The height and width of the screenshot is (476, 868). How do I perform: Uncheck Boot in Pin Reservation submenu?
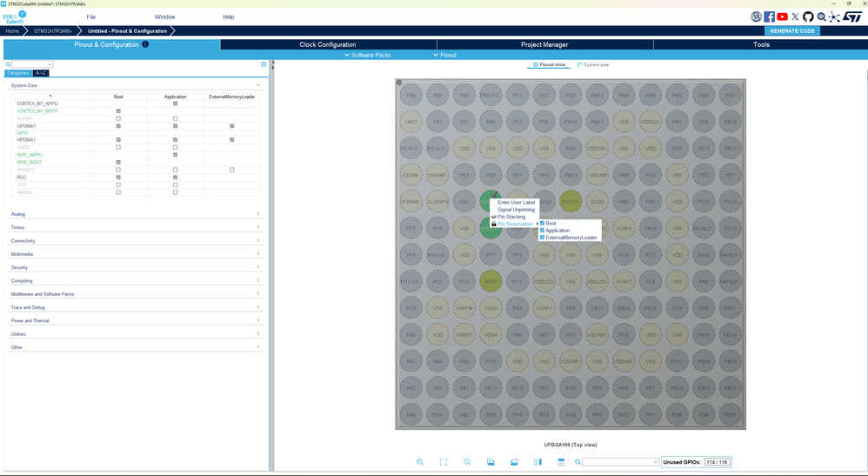coord(542,223)
